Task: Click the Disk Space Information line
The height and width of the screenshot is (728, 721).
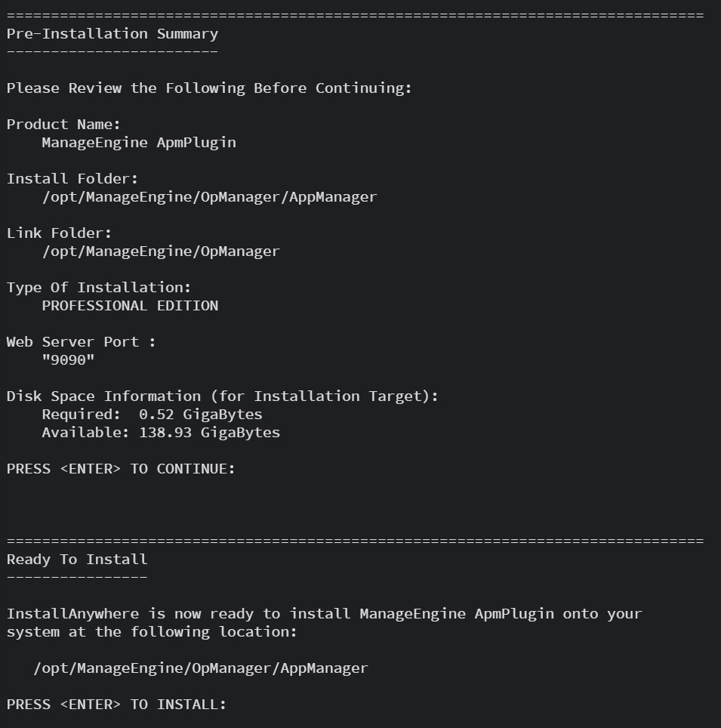Action: pos(222,396)
